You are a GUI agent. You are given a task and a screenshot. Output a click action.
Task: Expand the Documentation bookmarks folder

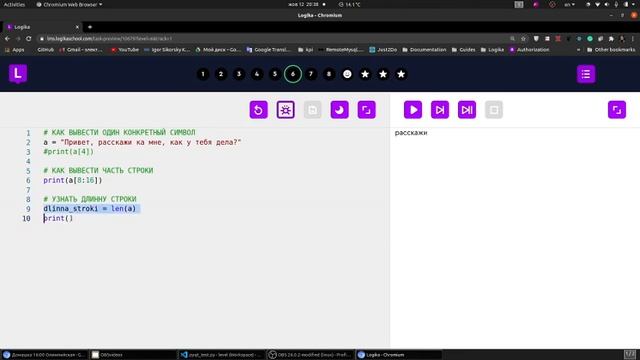click(424, 50)
